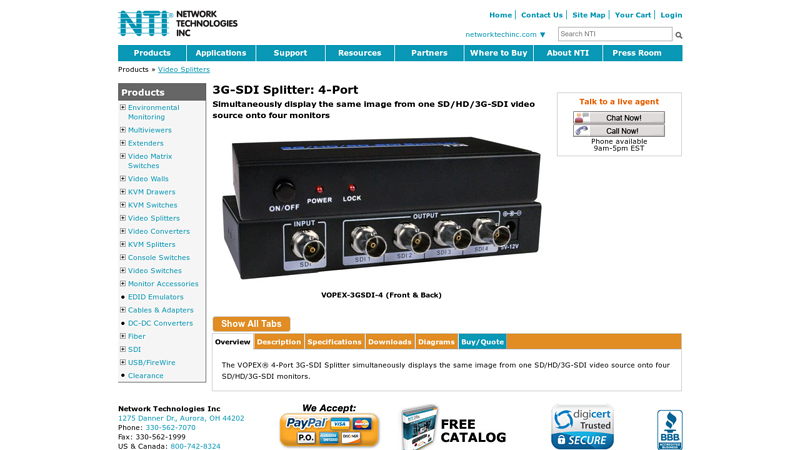
Task: Click the Chat Now! agent button
Action: tap(619, 118)
